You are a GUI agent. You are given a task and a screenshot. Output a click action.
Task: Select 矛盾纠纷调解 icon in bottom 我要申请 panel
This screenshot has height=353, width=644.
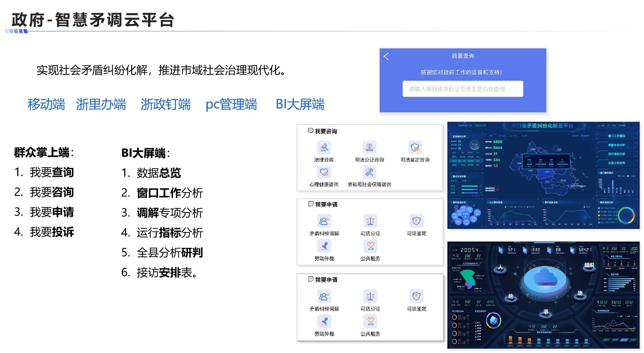click(324, 296)
